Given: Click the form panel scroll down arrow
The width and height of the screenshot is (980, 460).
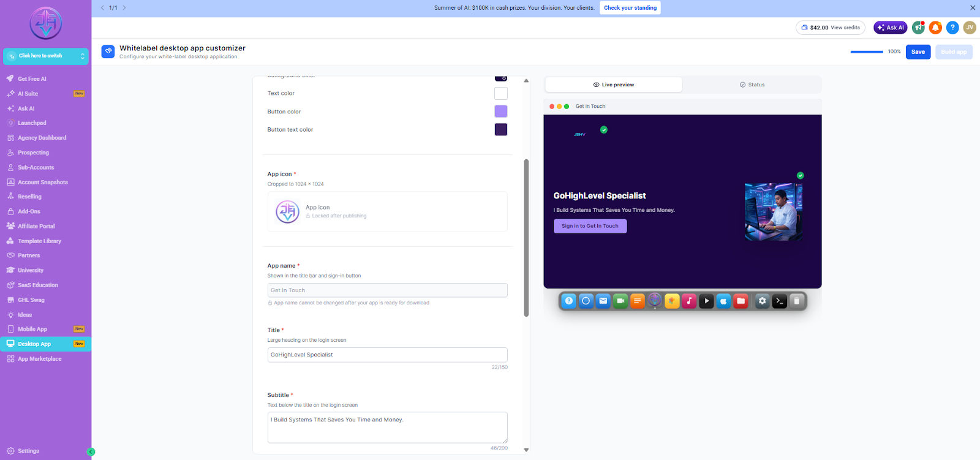Looking at the screenshot, I should coord(526,450).
